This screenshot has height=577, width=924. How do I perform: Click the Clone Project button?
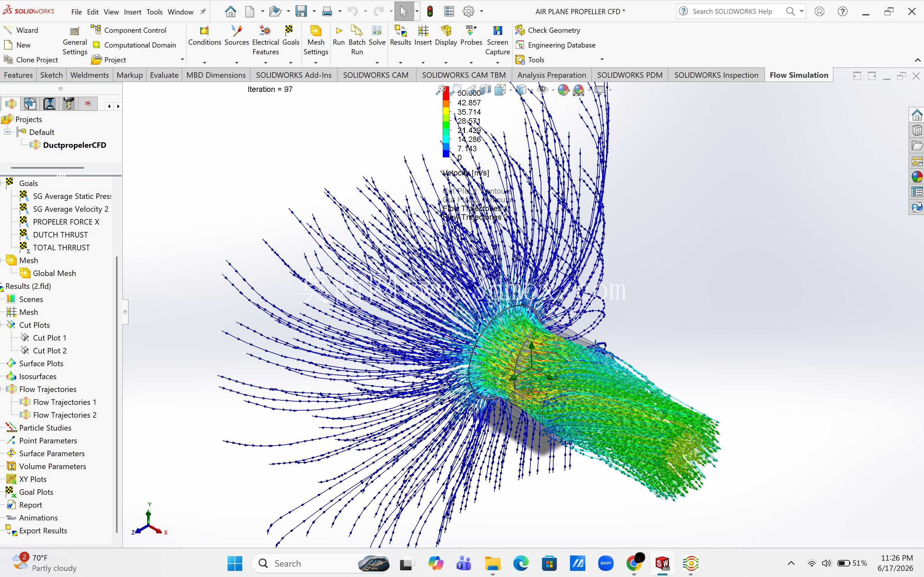pos(31,60)
